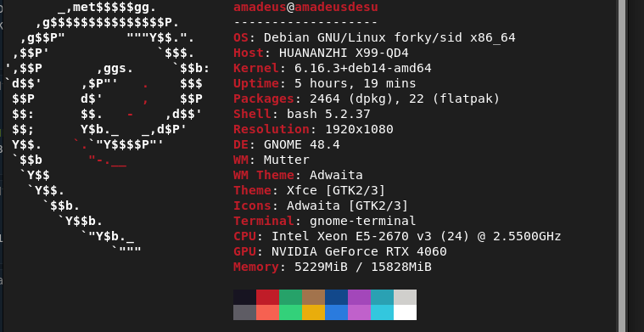Click the Kernel version line

coord(333,68)
